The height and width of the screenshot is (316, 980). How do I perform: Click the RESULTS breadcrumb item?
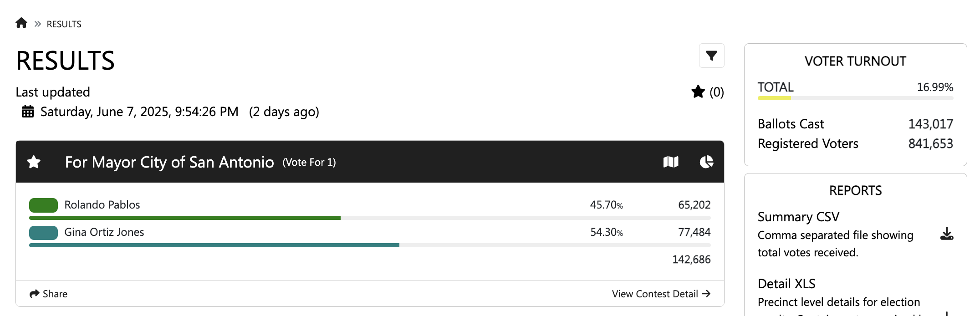pyautogui.click(x=64, y=24)
